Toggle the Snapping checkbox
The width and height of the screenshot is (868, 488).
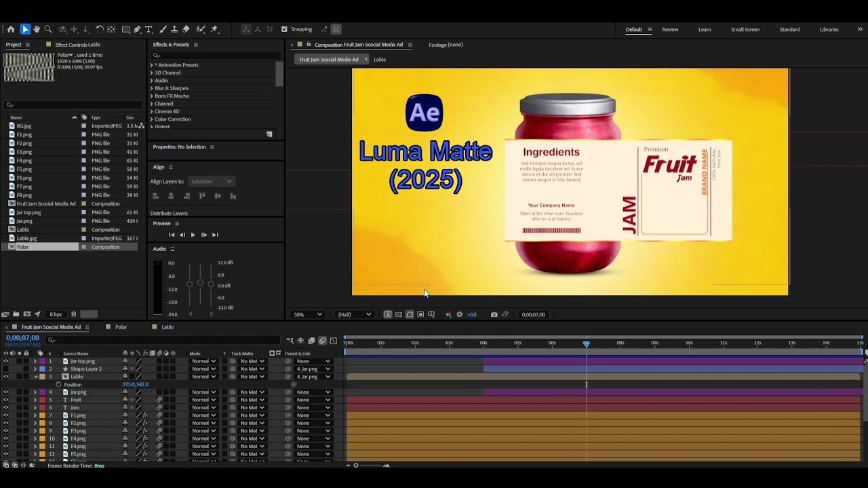[x=285, y=29]
